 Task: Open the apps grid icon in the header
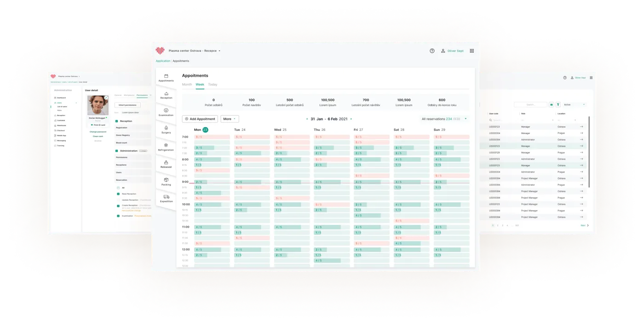pos(471,51)
